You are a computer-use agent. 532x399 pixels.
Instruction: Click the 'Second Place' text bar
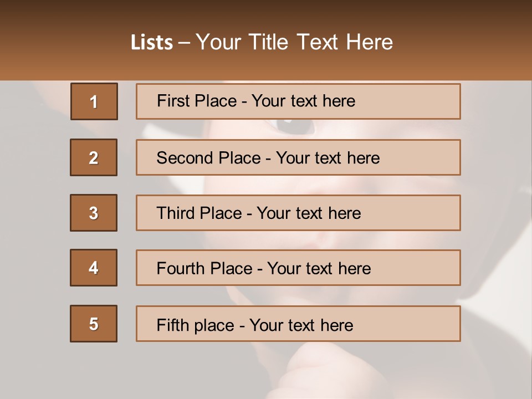[298, 157]
